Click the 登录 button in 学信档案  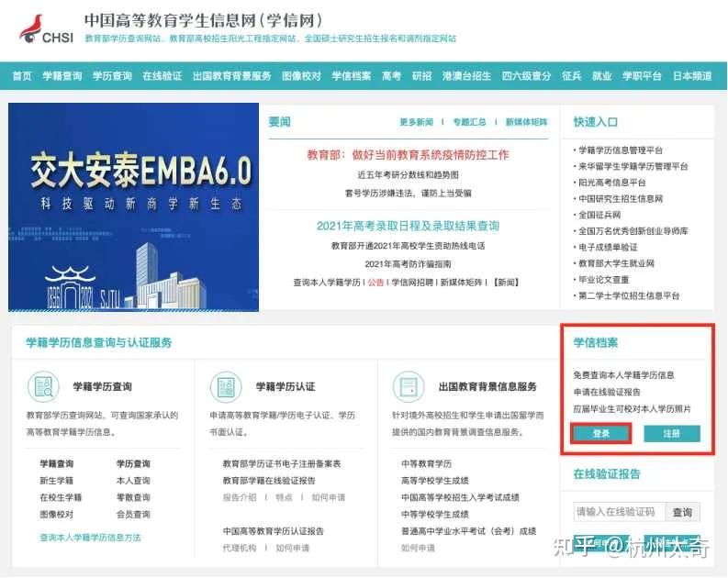(x=601, y=434)
